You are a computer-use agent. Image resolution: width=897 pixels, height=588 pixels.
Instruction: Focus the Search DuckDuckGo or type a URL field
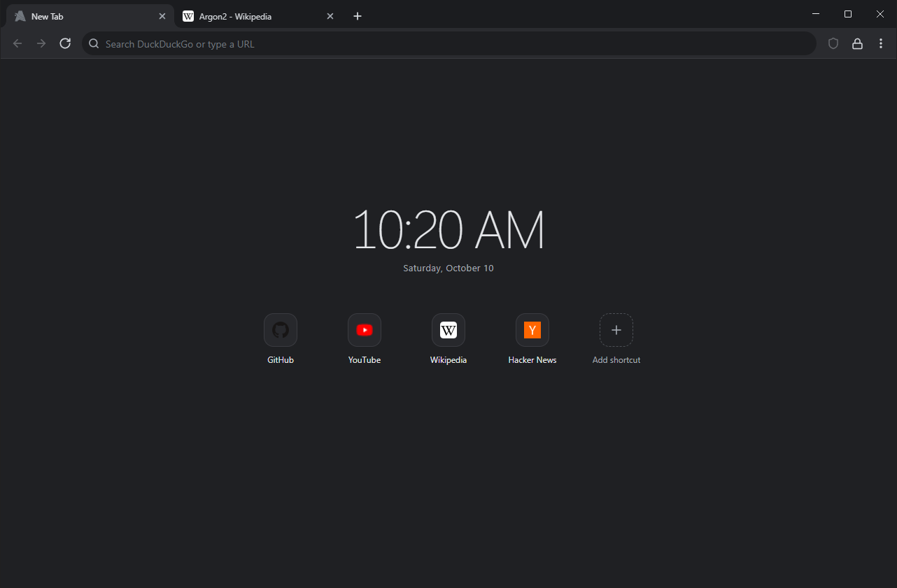point(449,43)
